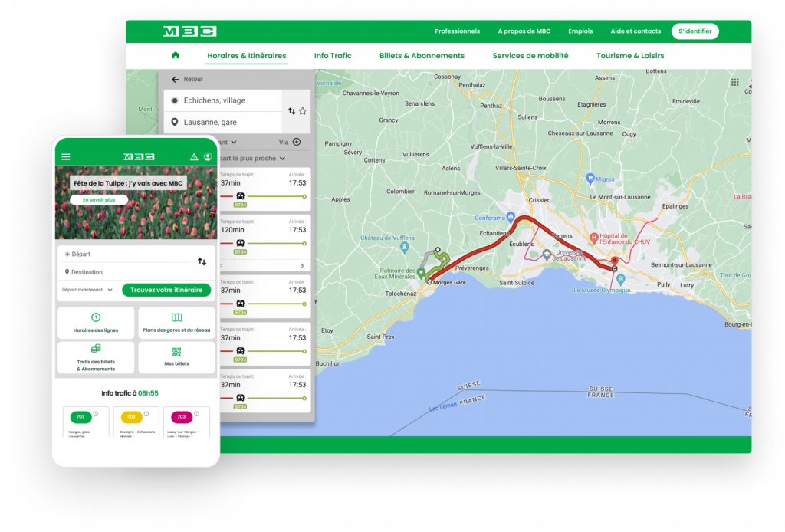Click the Conforama pin on the map
The image size is (785, 532).
511,217
